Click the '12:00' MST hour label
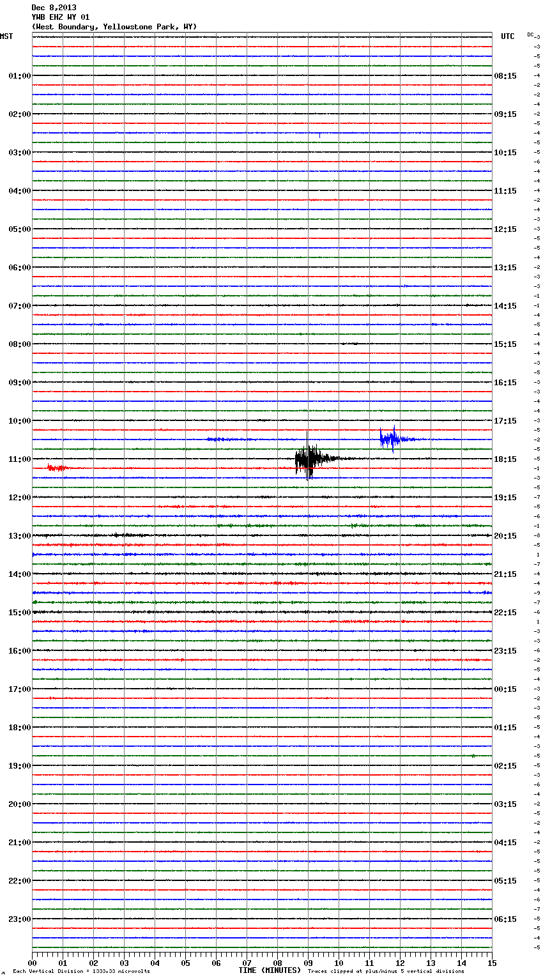543x980 pixels. point(20,498)
